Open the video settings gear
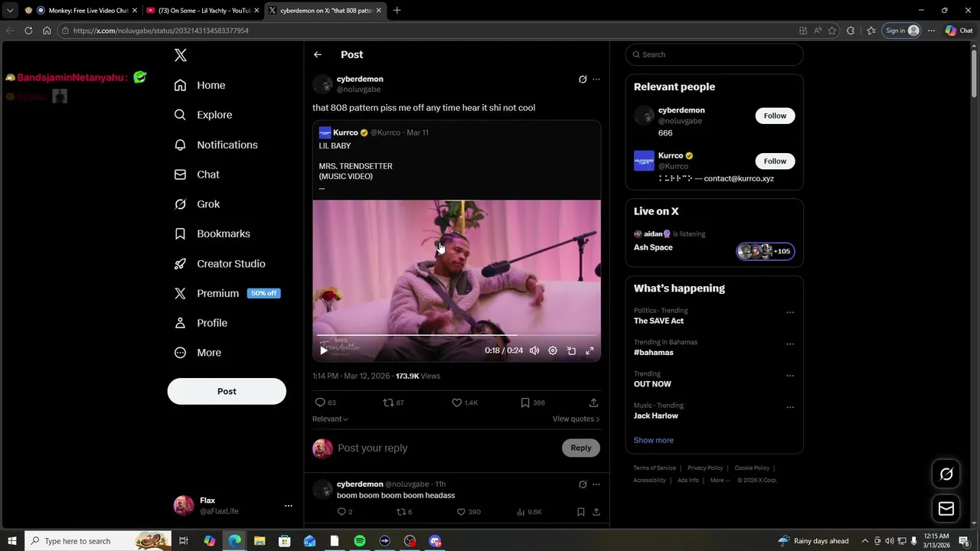This screenshot has height=551, width=980. click(553, 350)
